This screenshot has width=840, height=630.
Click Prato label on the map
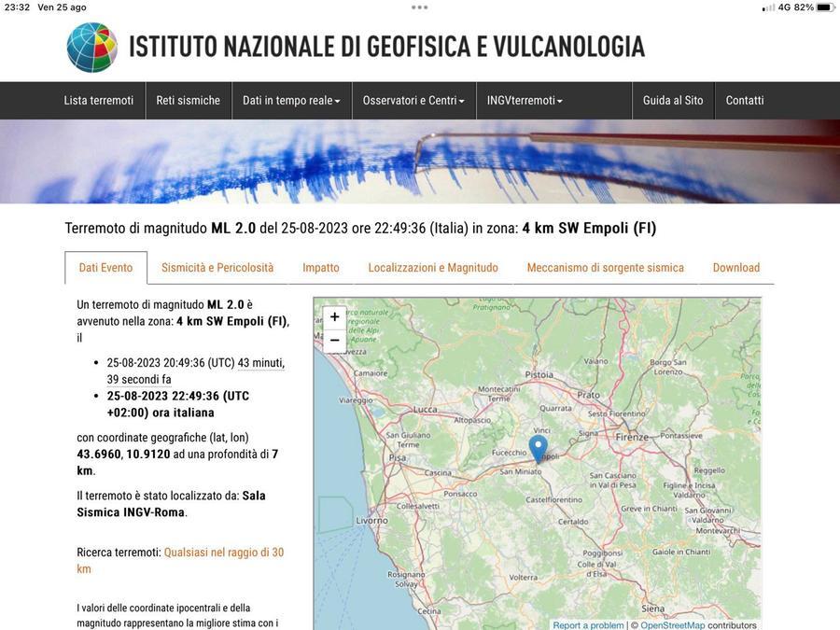[588, 394]
